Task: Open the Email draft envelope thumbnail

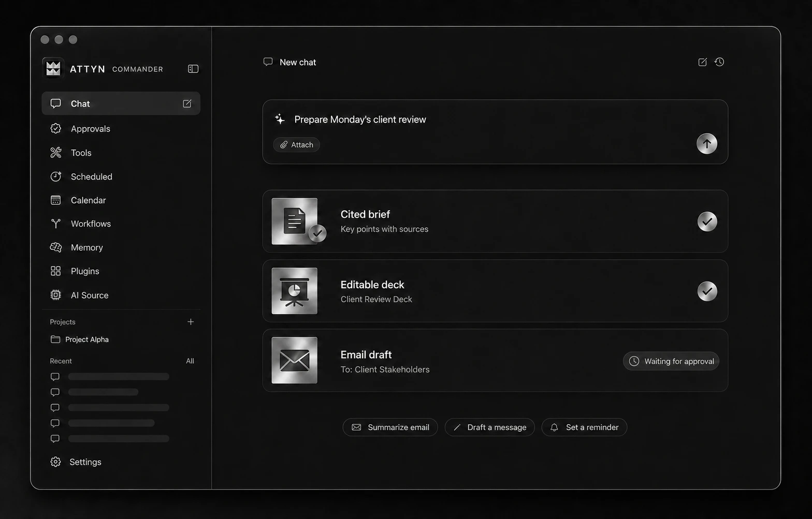Action: tap(295, 360)
